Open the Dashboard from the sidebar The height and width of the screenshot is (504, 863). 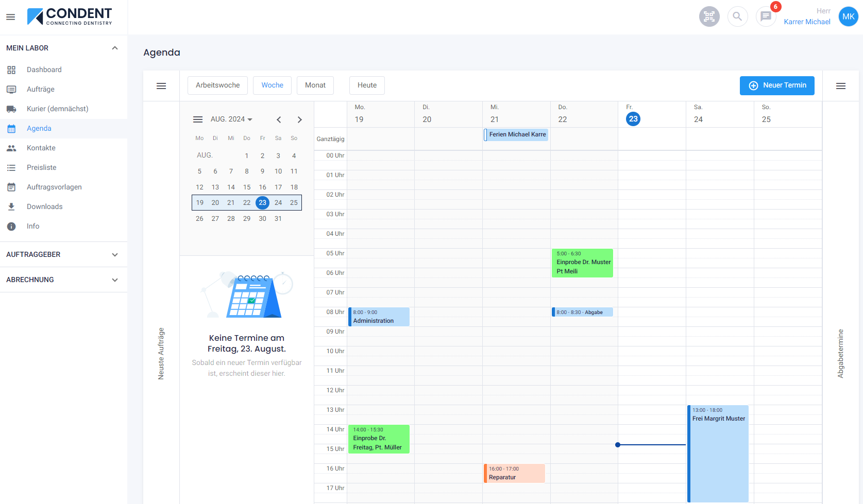[x=44, y=69]
